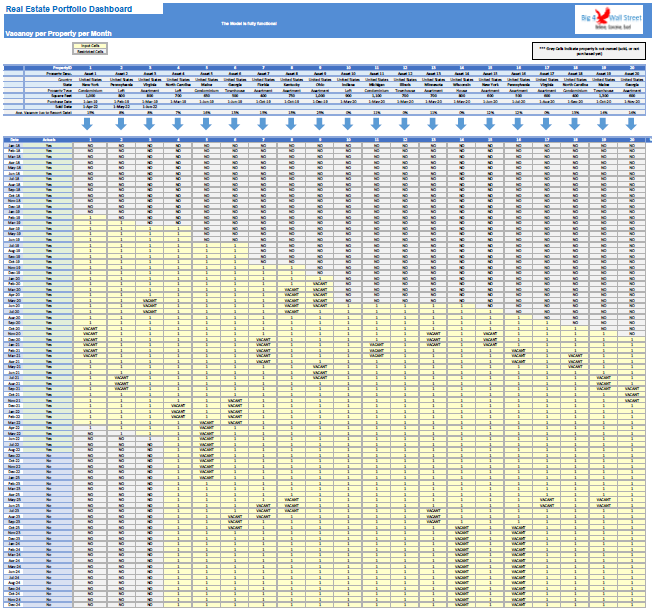This screenshot has width=652, height=613.
Task: Click the blue down arrow under Asset 9
Action: [x=319, y=124]
